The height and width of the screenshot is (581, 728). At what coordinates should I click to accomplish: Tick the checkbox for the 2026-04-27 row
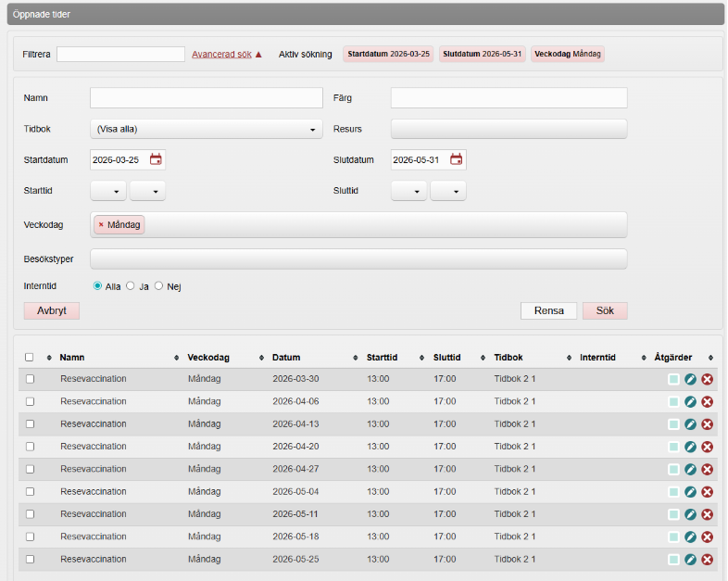30,469
